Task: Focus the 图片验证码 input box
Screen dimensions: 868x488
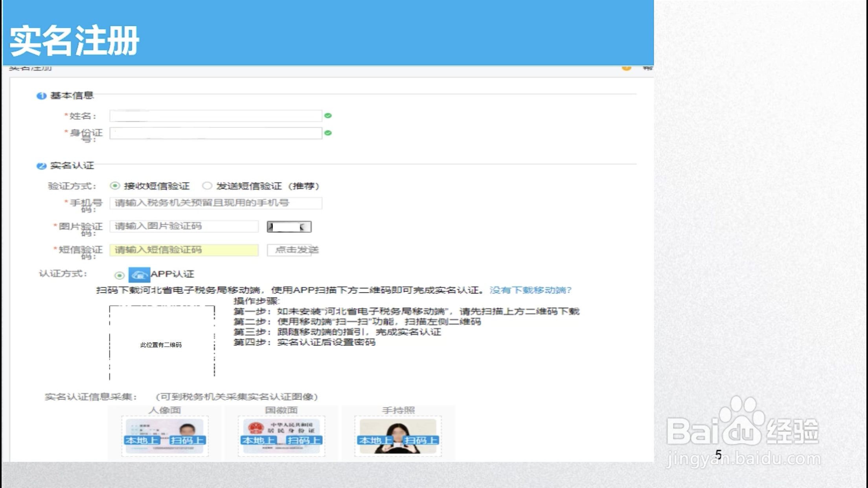Action: [184, 226]
